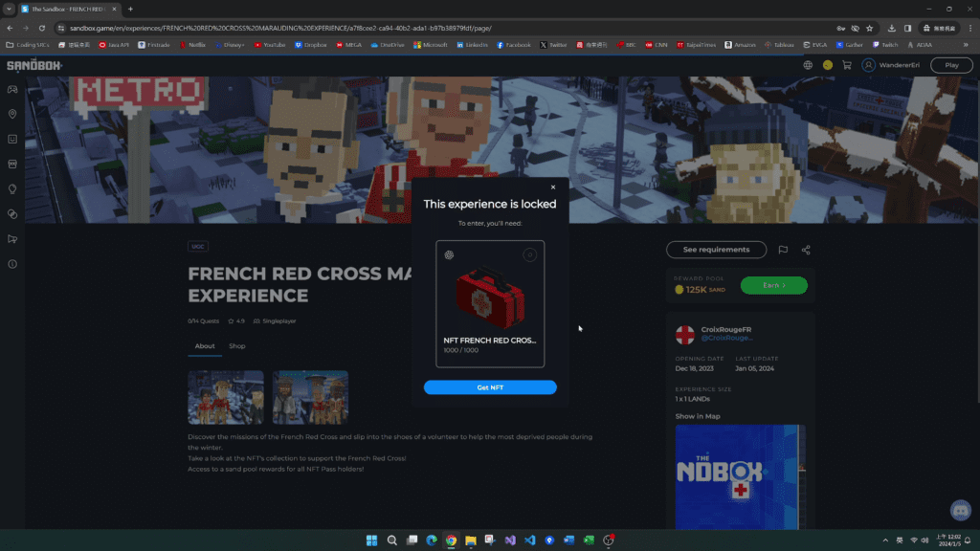Open Visual Studio Code from the taskbar
Image resolution: width=980 pixels, height=551 pixels.
pos(530,540)
